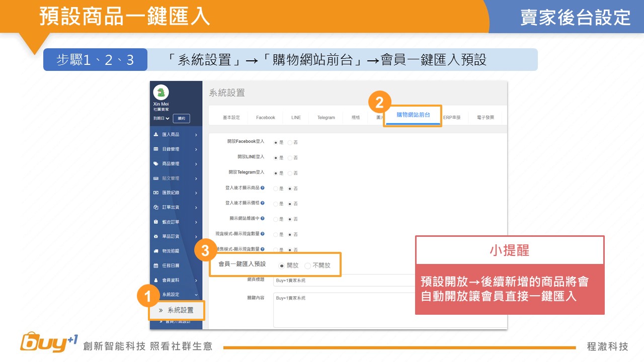Click help icon beside 顯示網站維護中

[263, 219]
